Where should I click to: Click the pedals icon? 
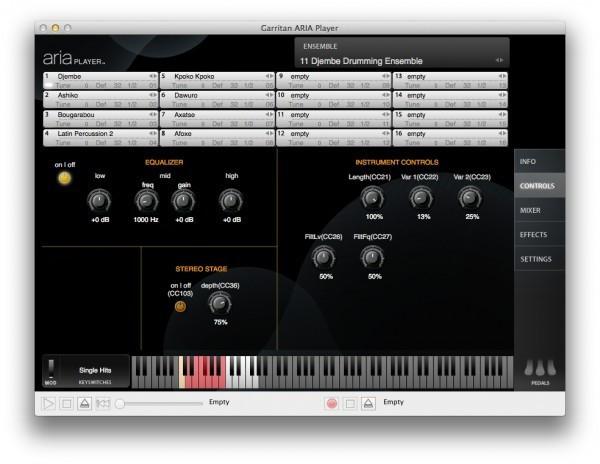540,369
